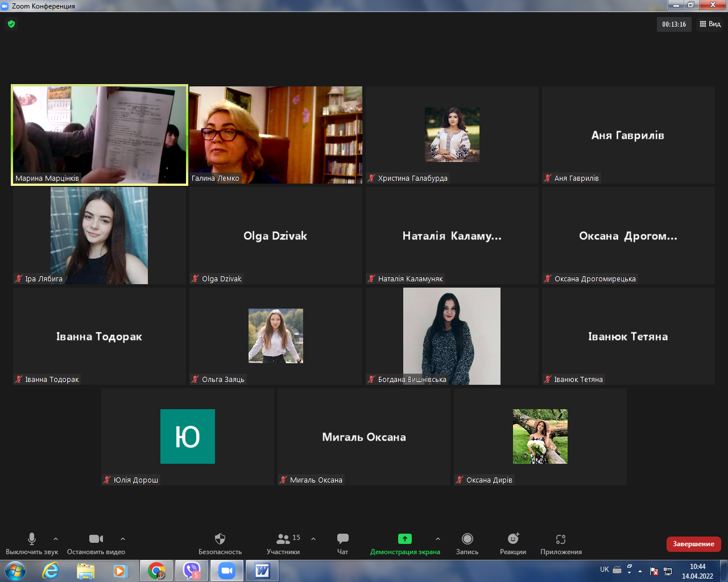Mute microphone with Выключить звук
The width and height of the screenshot is (728, 582).
point(32,543)
